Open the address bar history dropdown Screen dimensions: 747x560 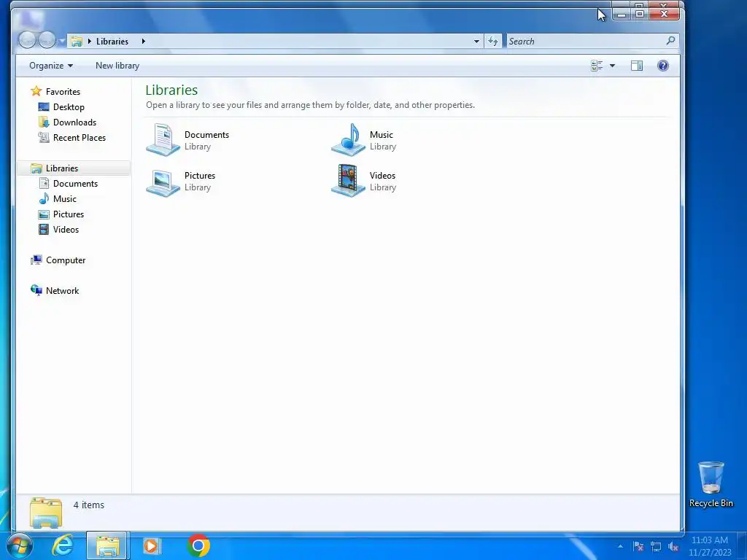[476, 42]
